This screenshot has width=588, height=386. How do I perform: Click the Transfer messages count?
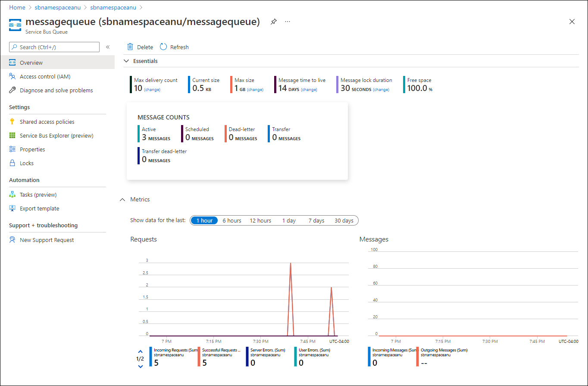[x=286, y=138]
